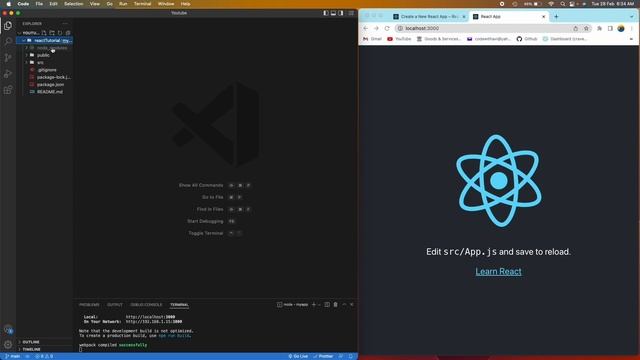Open macOS Spotlight search icon
The width and height of the screenshot is (640, 360).
[562, 4]
